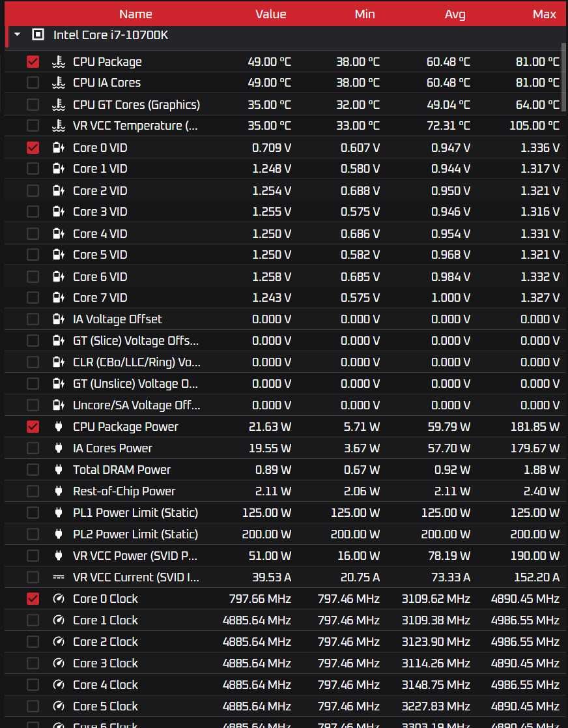Click the plug icon next to Total DRAM Power
The height and width of the screenshot is (728, 568).
pos(59,469)
